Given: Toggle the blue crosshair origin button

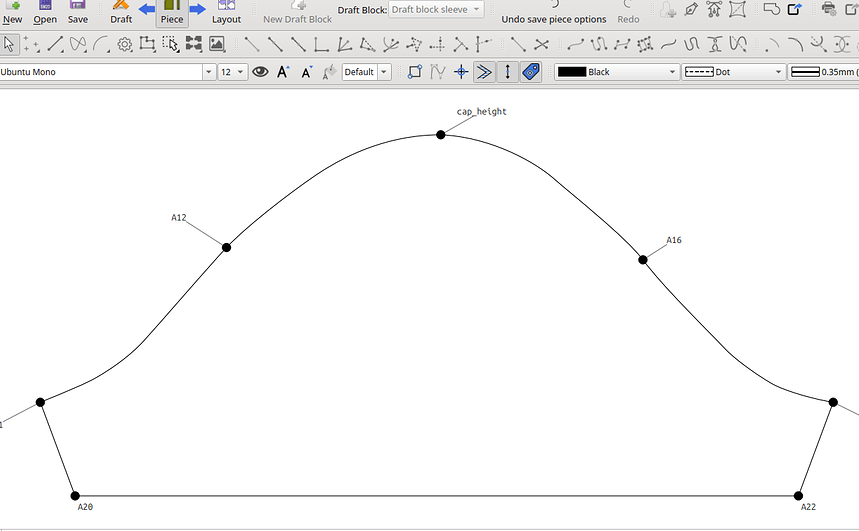Looking at the screenshot, I should tap(461, 72).
